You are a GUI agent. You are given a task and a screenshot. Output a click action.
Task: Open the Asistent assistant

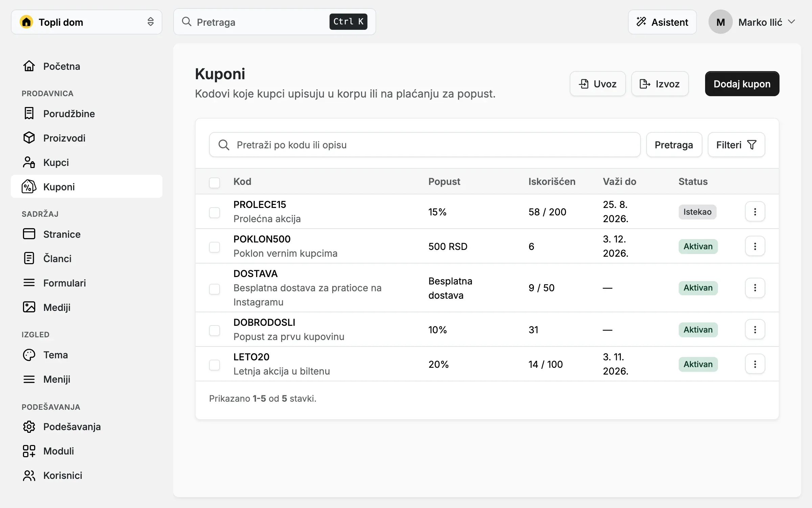(662, 22)
